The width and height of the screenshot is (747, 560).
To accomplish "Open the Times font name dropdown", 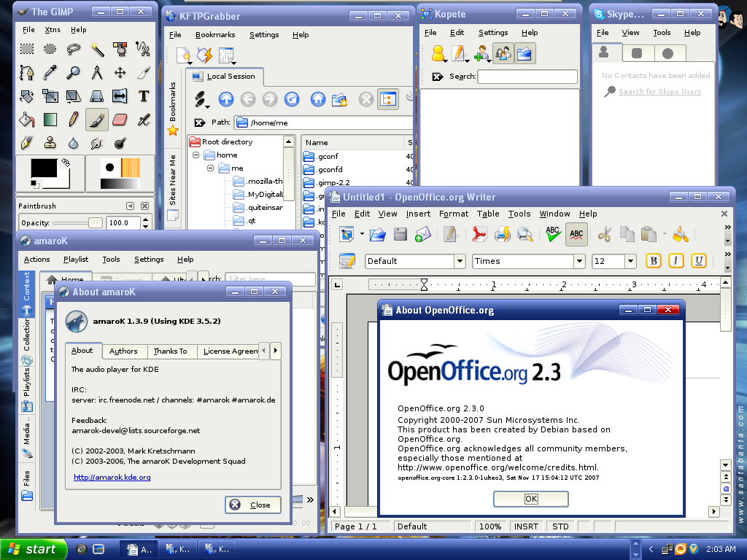I will 579,261.
